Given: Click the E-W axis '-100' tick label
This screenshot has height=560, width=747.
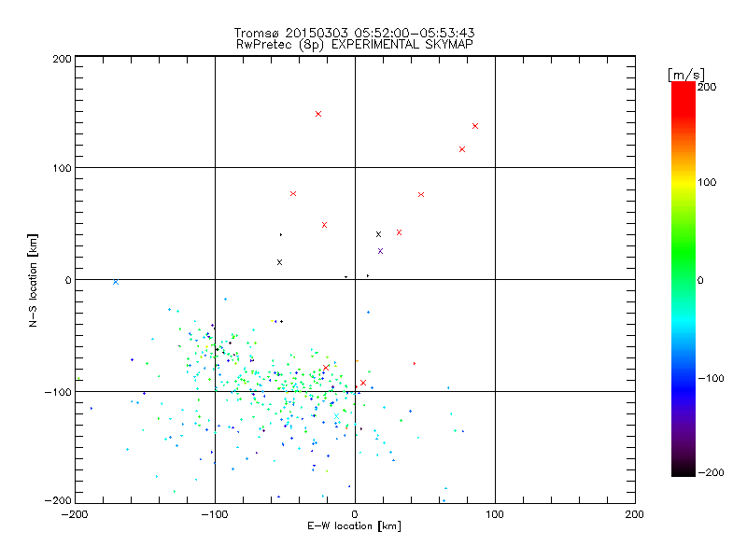Looking at the screenshot, I should [215, 514].
